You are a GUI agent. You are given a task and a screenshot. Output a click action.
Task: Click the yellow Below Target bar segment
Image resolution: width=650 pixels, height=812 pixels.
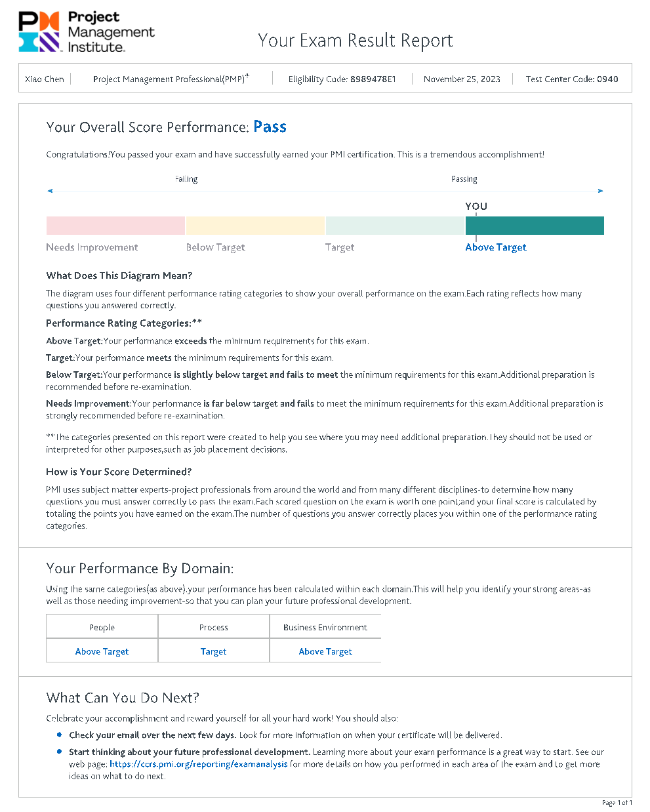click(x=255, y=226)
